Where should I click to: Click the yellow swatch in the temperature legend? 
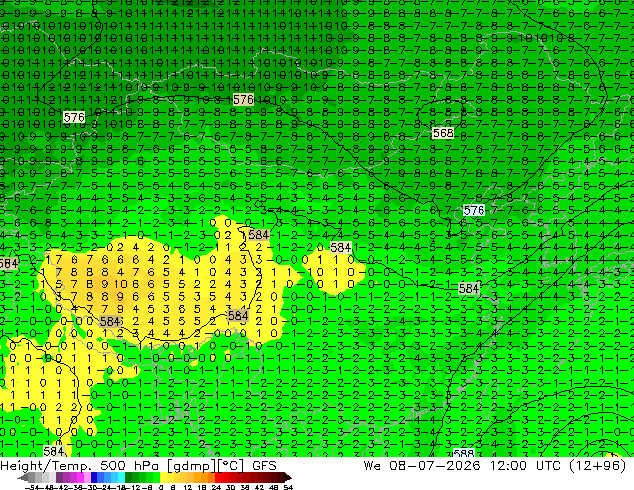(x=163, y=477)
